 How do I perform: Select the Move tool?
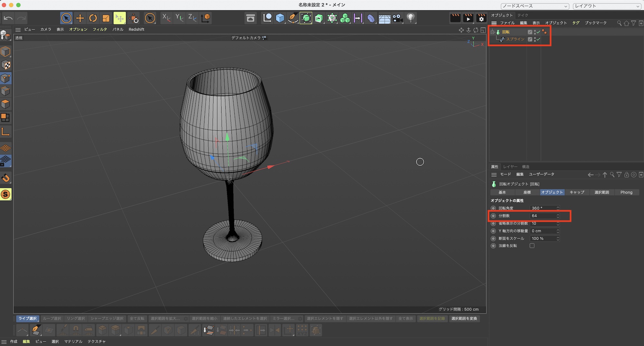(x=80, y=18)
